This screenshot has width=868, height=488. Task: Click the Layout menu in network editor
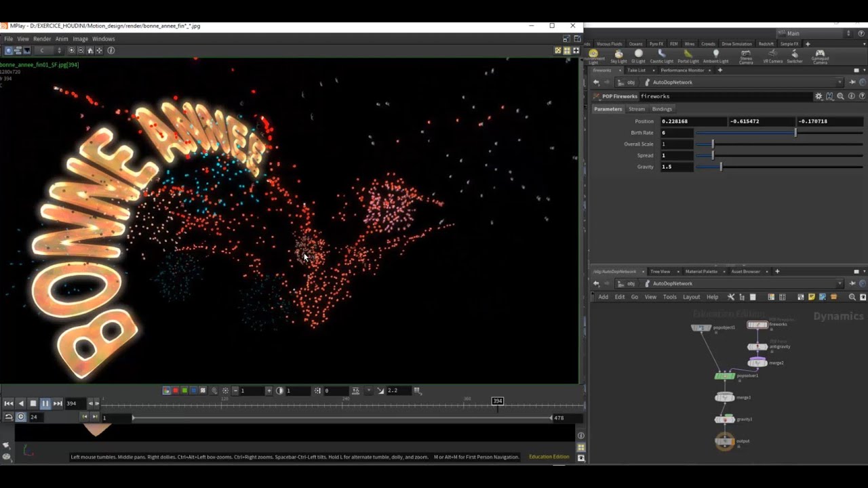[691, 297]
